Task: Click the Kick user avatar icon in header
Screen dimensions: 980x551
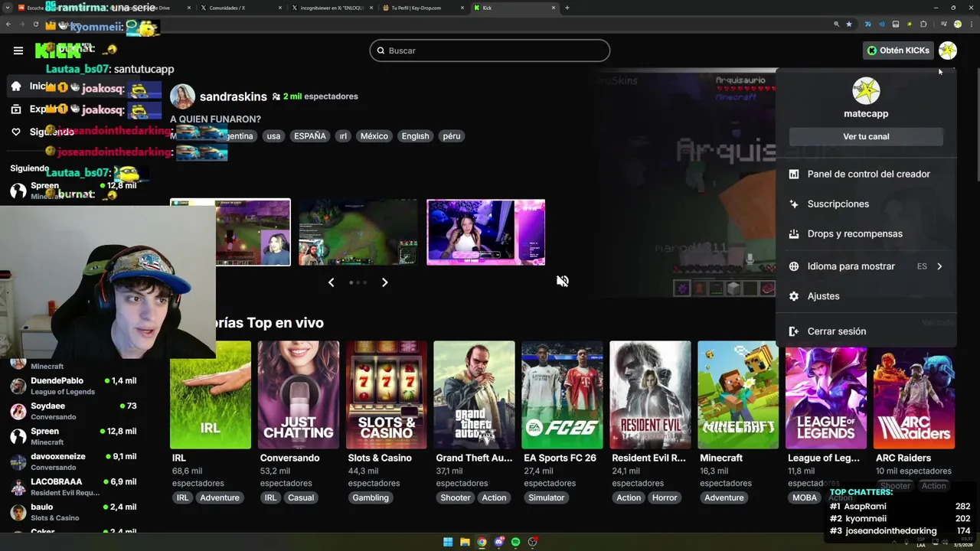Action: 948,51
